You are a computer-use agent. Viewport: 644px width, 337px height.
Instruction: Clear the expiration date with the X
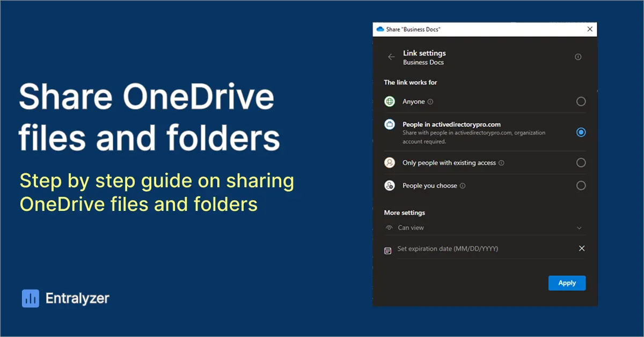582,248
